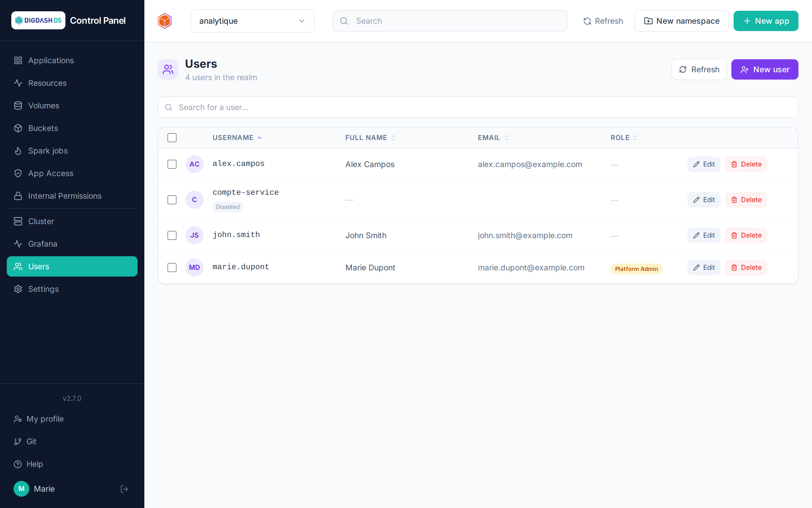Viewport: 812px width, 508px height.
Task: Click the Cluster server icon
Action: click(x=18, y=222)
